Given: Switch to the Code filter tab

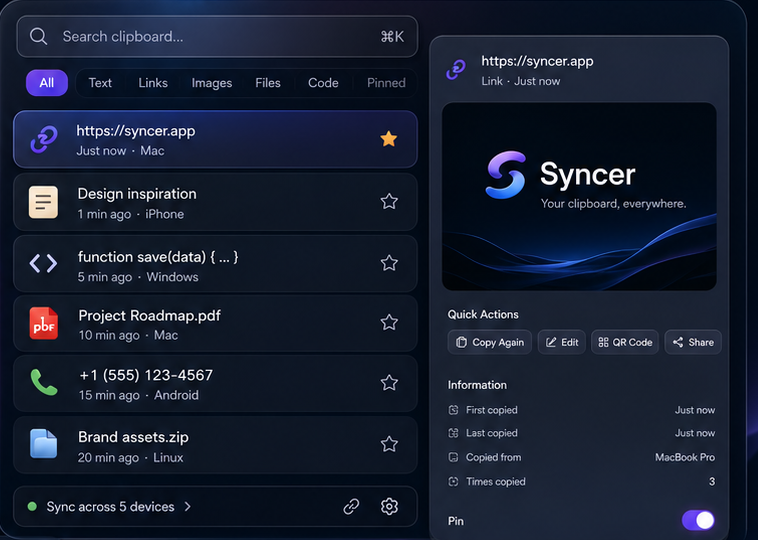Looking at the screenshot, I should (x=323, y=83).
